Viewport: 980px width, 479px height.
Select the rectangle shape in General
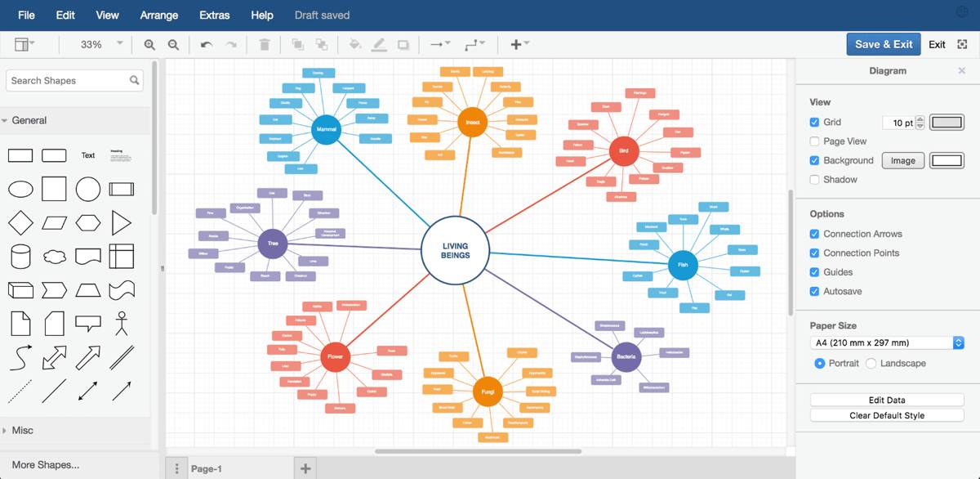click(20, 155)
